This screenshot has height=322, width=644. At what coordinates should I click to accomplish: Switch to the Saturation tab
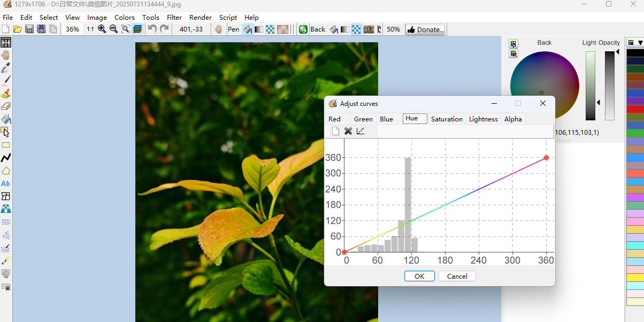click(x=447, y=119)
